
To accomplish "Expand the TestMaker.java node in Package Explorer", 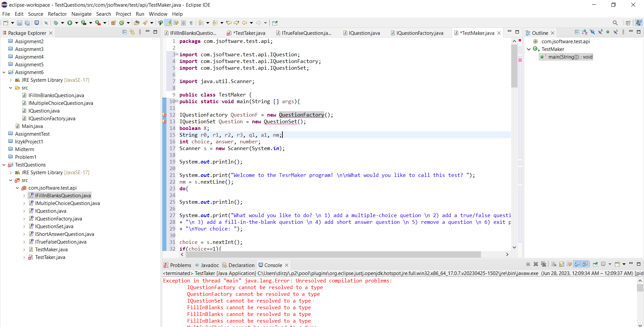I will click(x=24, y=250).
